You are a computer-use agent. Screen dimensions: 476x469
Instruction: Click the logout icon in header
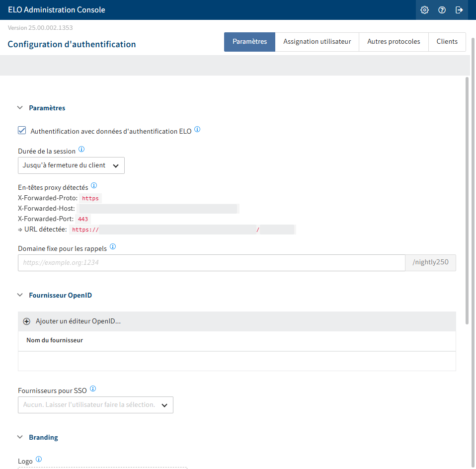(459, 10)
